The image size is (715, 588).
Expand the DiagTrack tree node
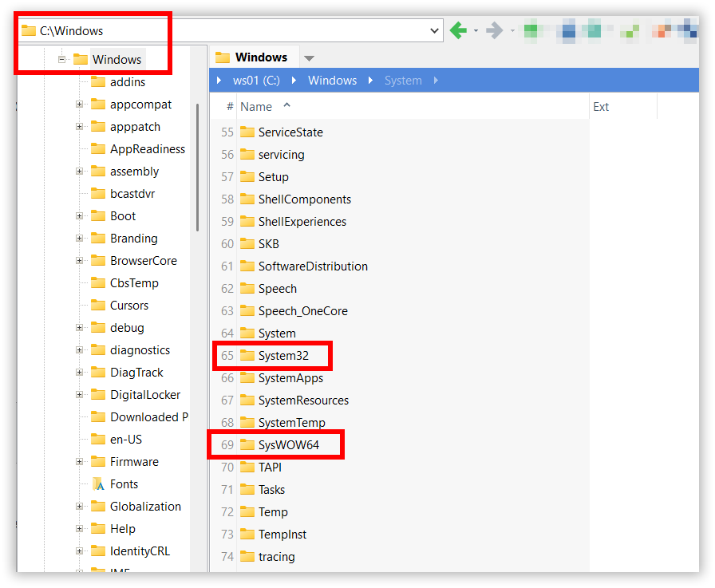pos(79,373)
